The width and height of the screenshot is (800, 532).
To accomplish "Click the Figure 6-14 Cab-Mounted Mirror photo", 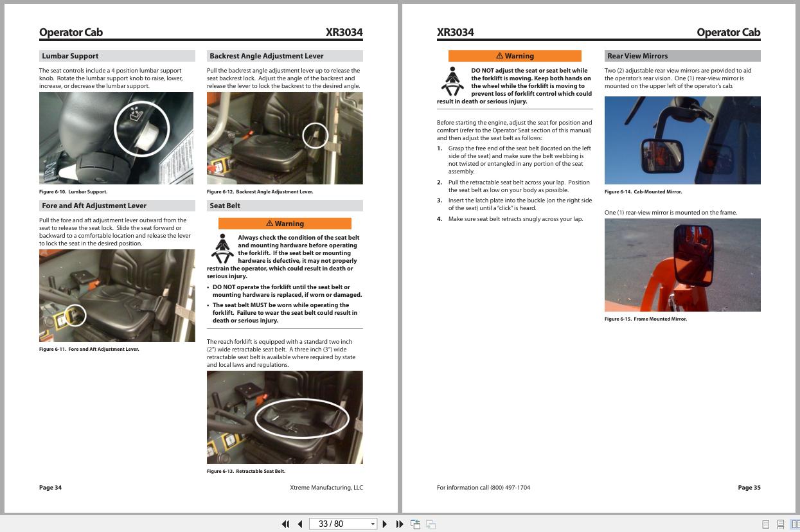I will point(682,139).
